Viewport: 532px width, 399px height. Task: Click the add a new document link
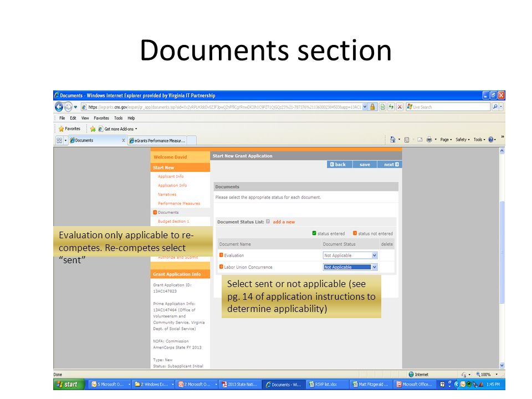pos(284,222)
